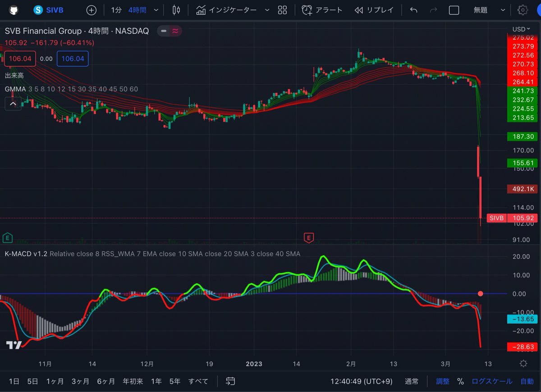Image resolution: width=541 pixels, height=392 pixels.
Task: Set range to 3ヶ月
Action: click(x=80, y=381)
